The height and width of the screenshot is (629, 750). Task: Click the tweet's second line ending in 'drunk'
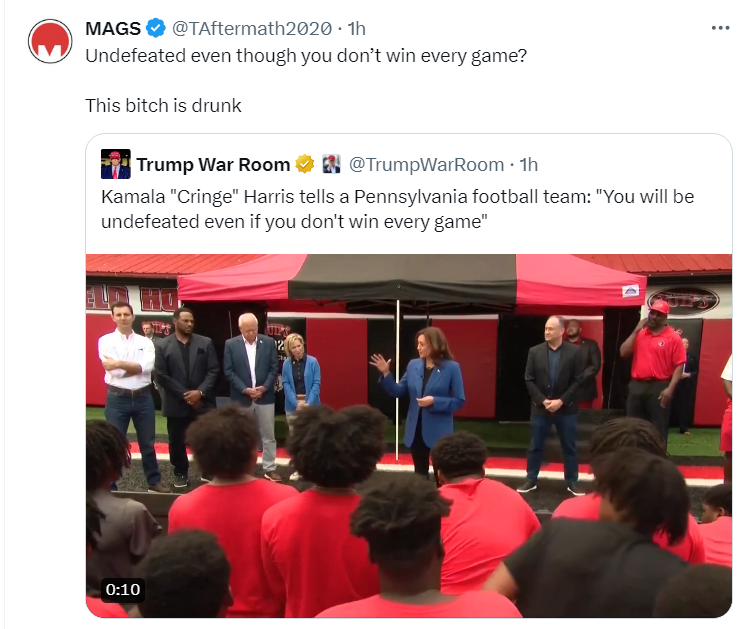point(164,105)
